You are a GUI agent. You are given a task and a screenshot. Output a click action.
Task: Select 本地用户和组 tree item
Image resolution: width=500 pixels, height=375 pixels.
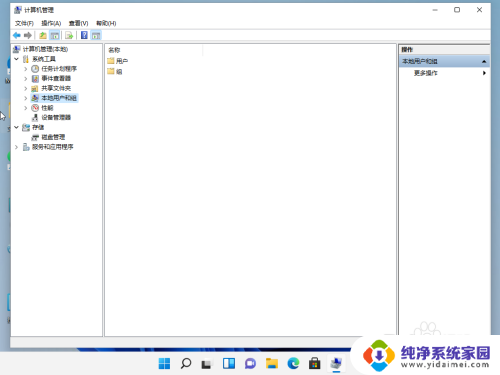point(59,98)
